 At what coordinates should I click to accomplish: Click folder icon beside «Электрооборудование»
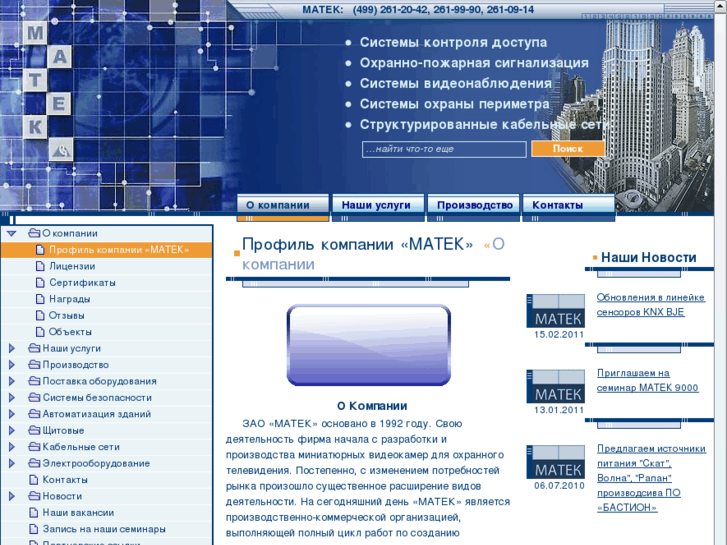click(x=34, y=463)
